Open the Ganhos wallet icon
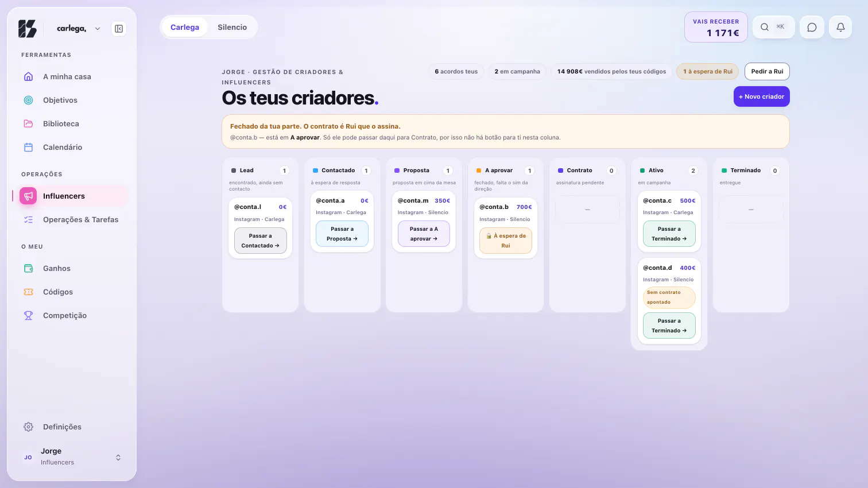This screenshot has height=488, width=868. coord(28,268)
